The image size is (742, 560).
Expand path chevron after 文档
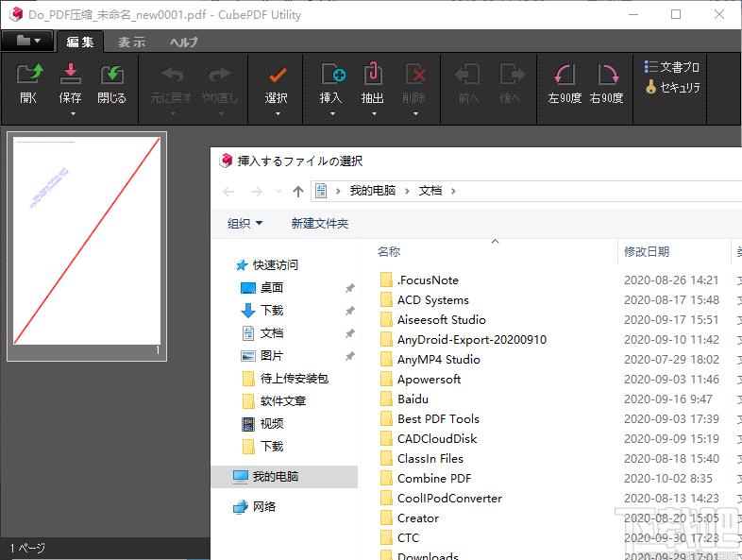coord(453,192)
